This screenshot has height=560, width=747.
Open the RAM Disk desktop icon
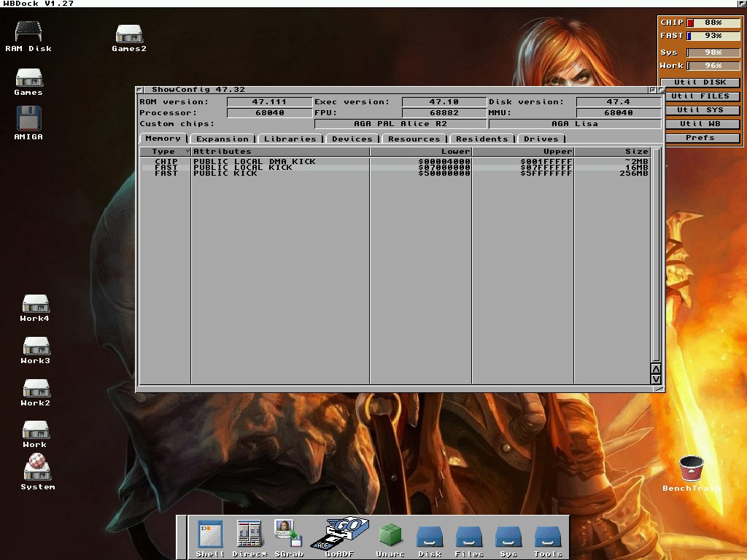[28, 36]
